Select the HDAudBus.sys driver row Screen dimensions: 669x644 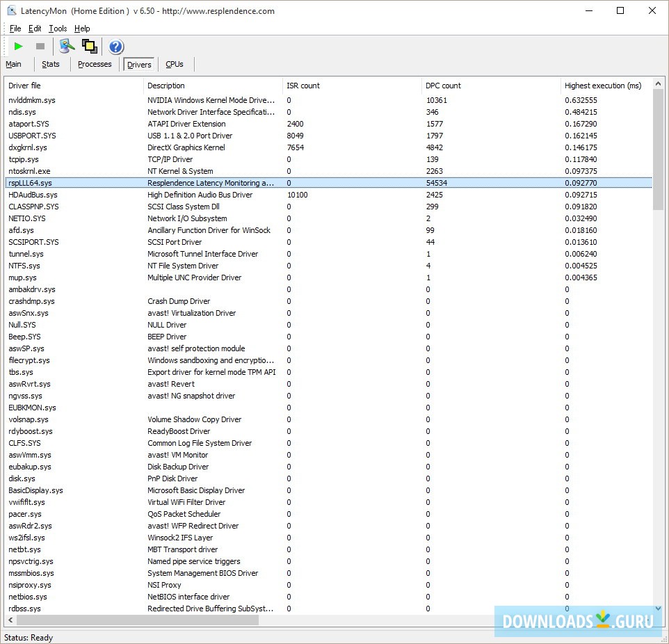[x=33, y=195]
